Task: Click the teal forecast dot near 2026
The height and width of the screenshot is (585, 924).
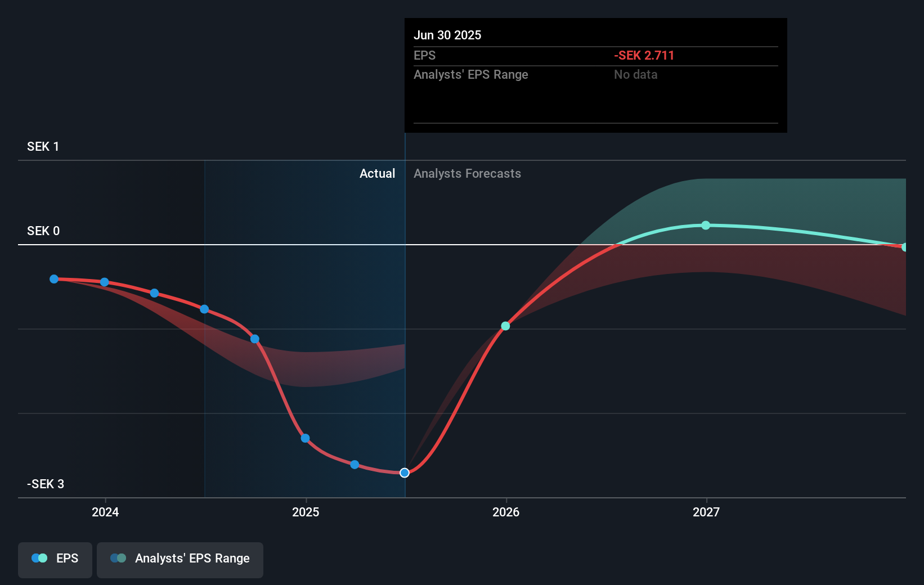Action: pyautogui.click(x=505, y=326)
